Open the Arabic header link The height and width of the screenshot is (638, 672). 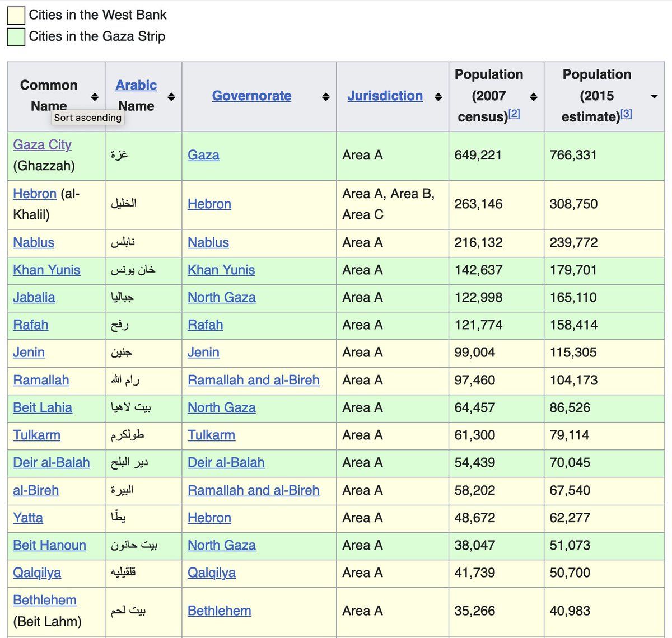click(x=136, y=85)
